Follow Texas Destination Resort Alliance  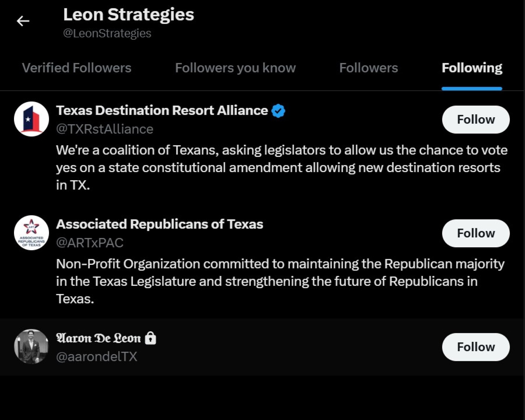tap(475, 119)
